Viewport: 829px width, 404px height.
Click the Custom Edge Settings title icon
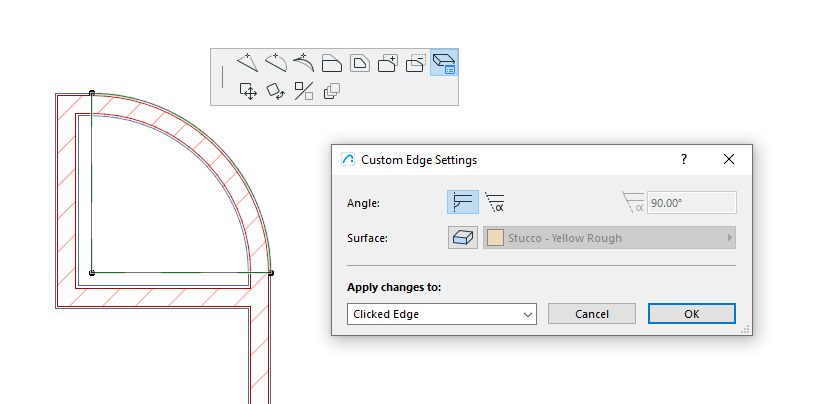348,159
